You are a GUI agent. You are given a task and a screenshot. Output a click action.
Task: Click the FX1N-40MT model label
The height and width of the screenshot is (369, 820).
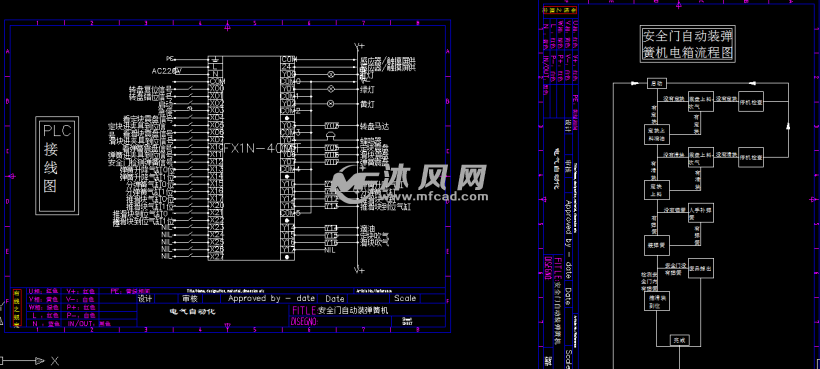[262, 148]
